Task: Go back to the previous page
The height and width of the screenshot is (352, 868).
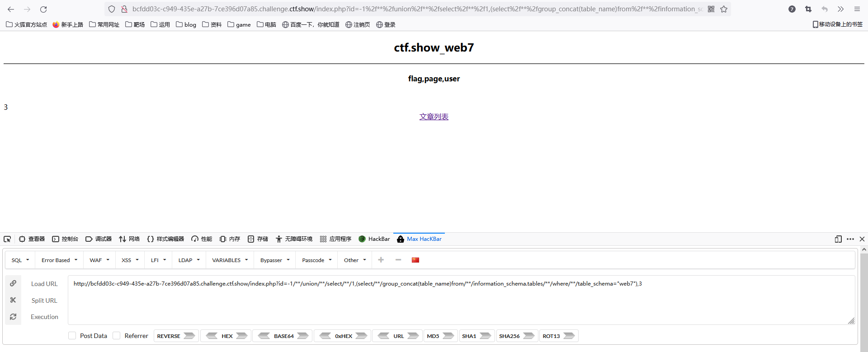Action: click(x=11, y=9)
